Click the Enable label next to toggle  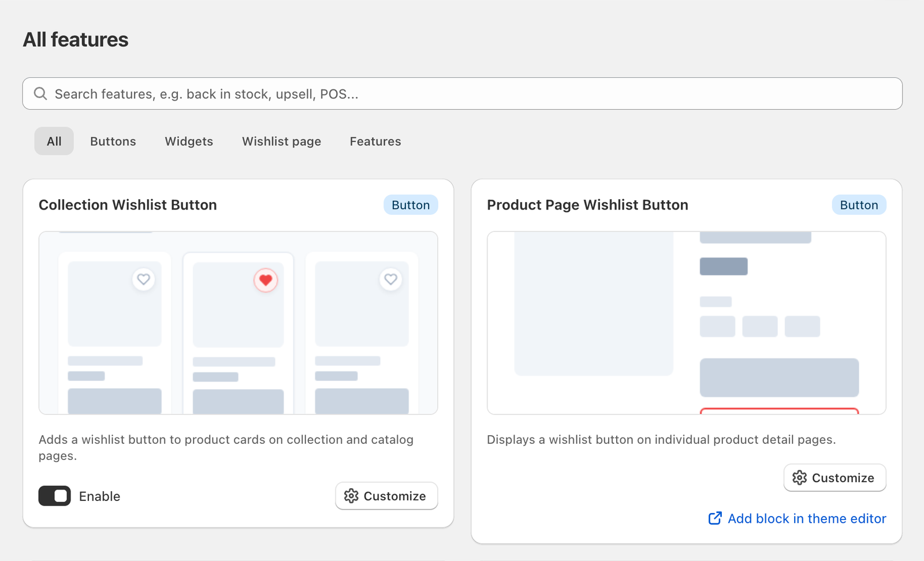99,496
